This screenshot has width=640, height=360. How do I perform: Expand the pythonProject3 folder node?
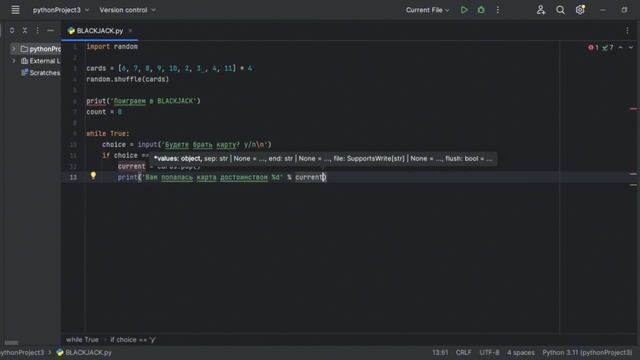(13, 49)
